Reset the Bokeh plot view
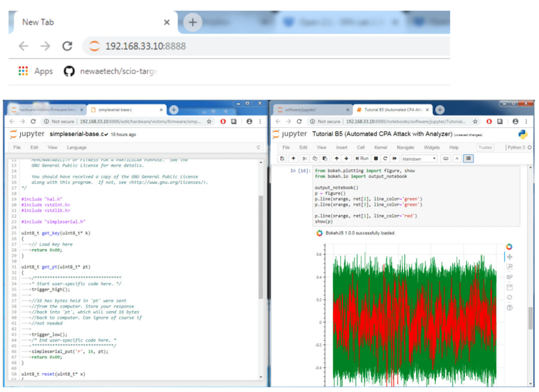Viewport: 539px width, 392px height. tap(509, 297)
